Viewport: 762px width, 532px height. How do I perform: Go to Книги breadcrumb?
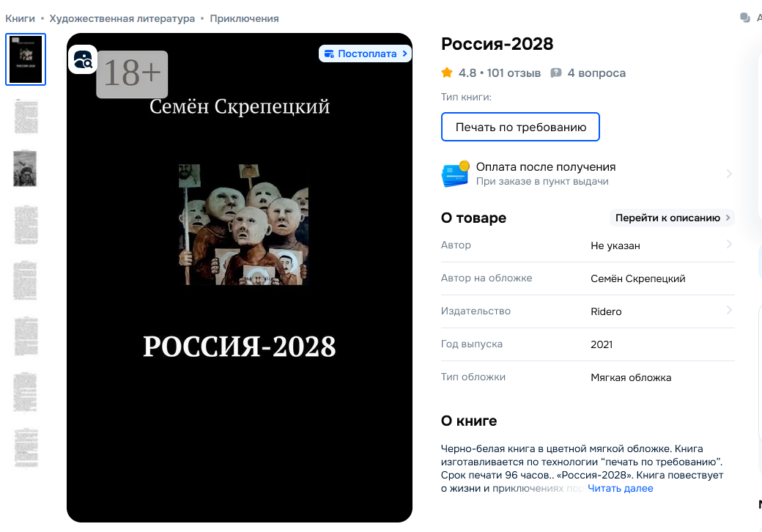pyautogui.click(x=20, y=18)
